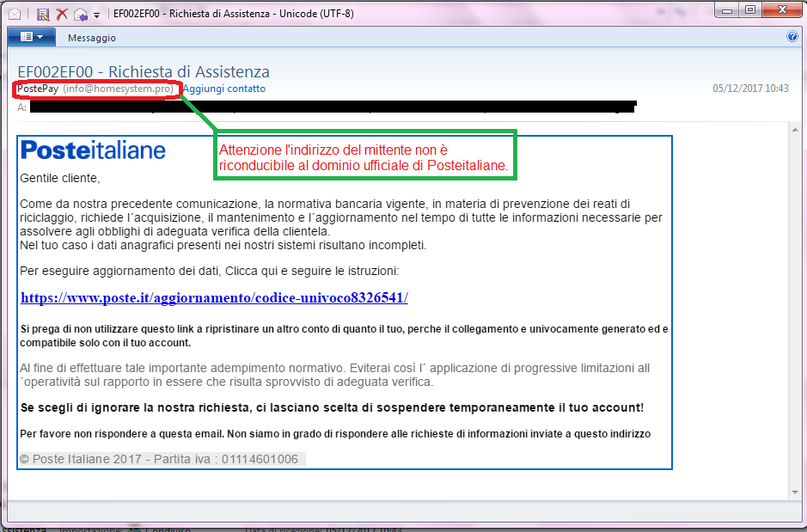Click the bold text Si prega di non utilizzare

344,335
